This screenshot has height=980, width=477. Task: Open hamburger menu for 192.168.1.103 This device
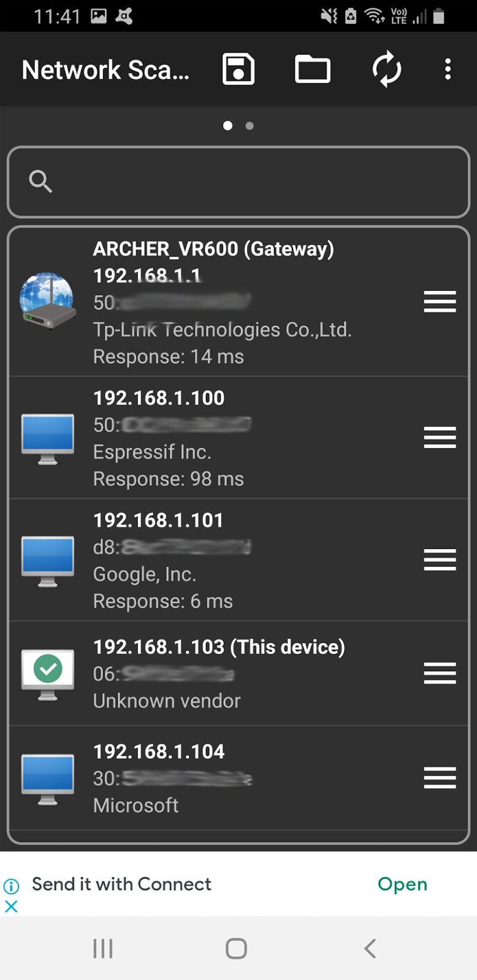[440, 673]
